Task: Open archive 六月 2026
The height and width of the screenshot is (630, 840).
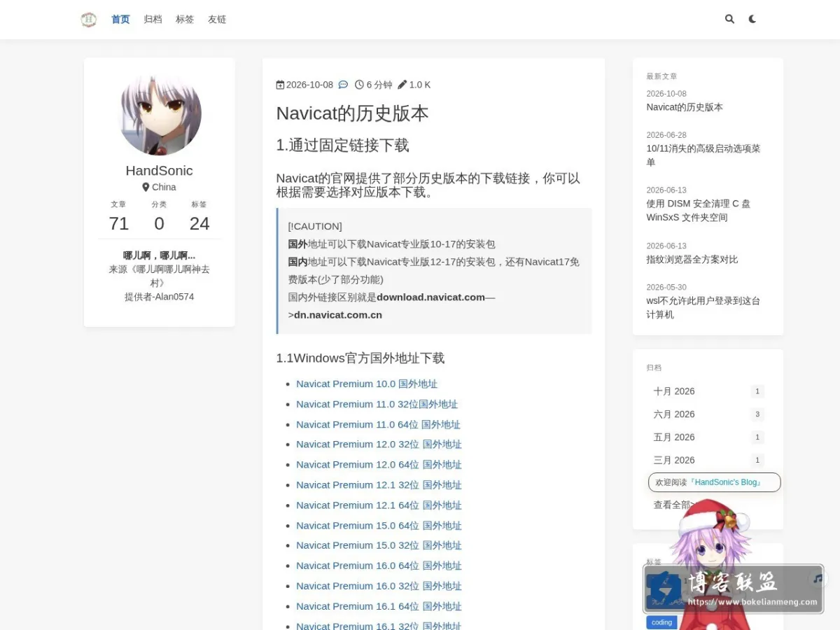Action: 708,414
